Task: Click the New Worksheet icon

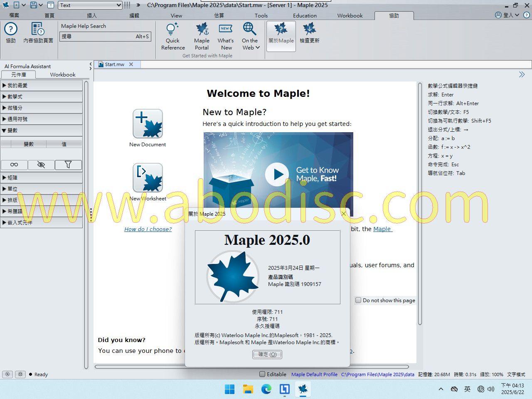Action: 148,177
